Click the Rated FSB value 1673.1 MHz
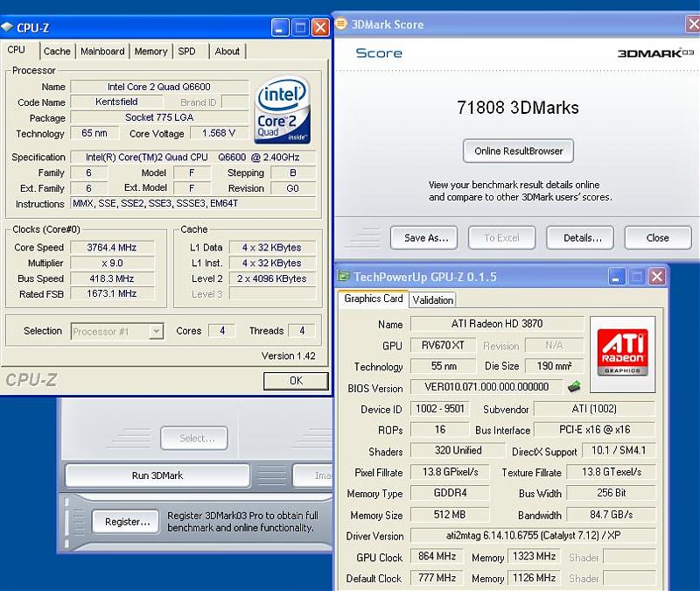This screenshot has width=700, height=591. coord(112,293)
